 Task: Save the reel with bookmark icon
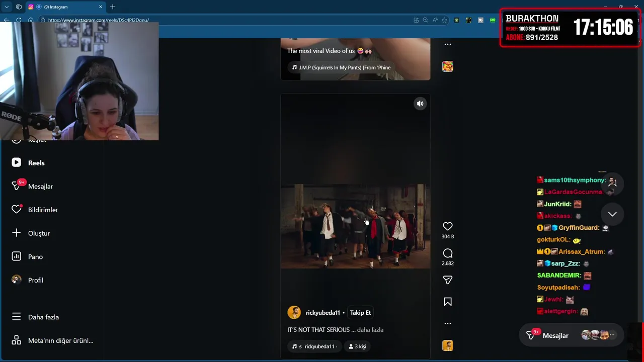(x=447, y=302)
